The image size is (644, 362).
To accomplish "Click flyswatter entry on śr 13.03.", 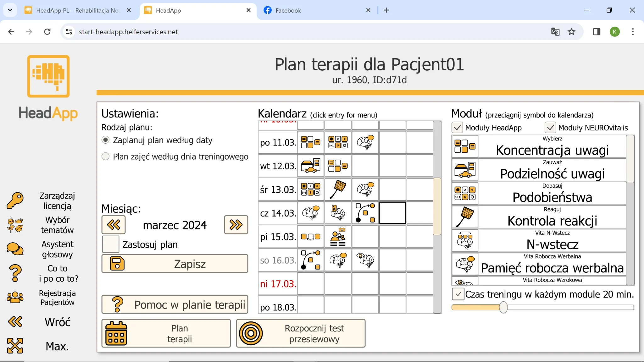I will (338, 189).
